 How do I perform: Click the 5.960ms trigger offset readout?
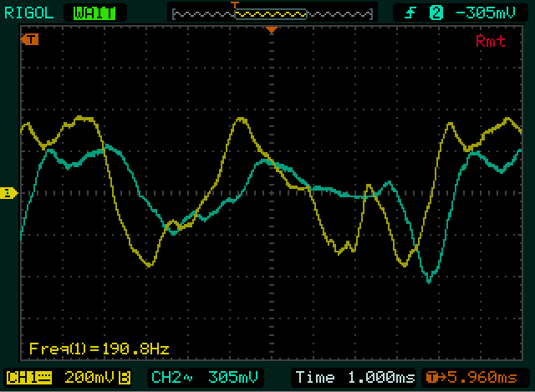[x=478, y=376]
